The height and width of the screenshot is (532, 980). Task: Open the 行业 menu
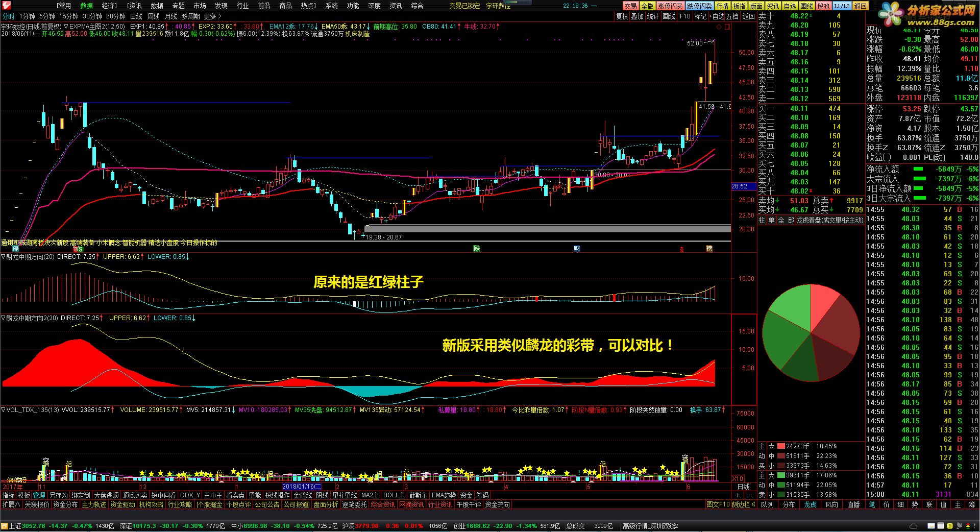pyautogui.click(x=243, y=6)
